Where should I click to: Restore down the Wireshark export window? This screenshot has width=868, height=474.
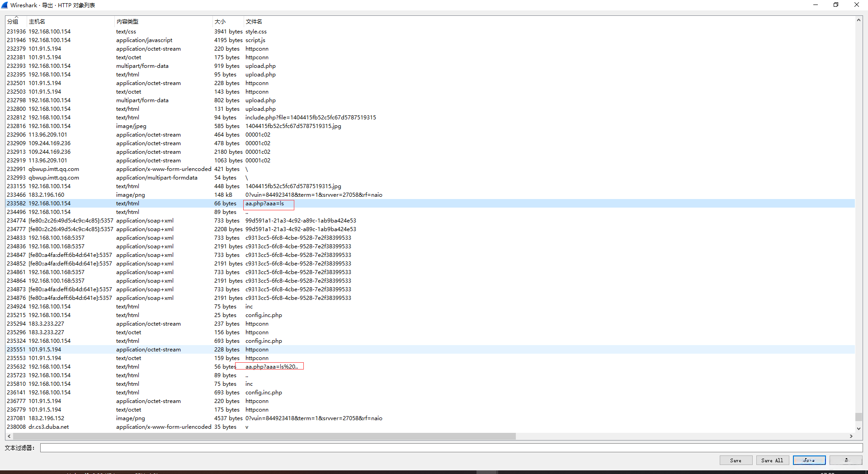tap(836, 5)
